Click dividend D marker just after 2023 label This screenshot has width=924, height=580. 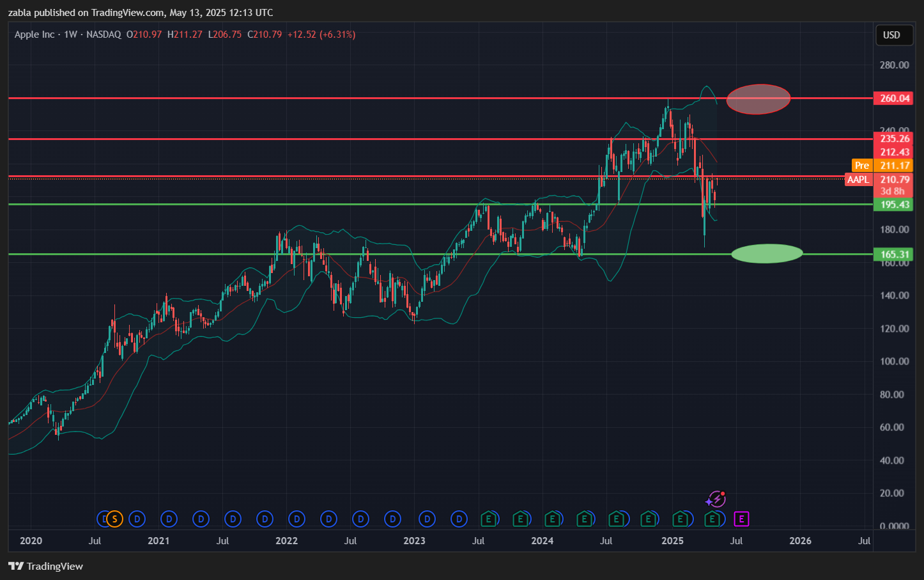click(x=427, y=519)
